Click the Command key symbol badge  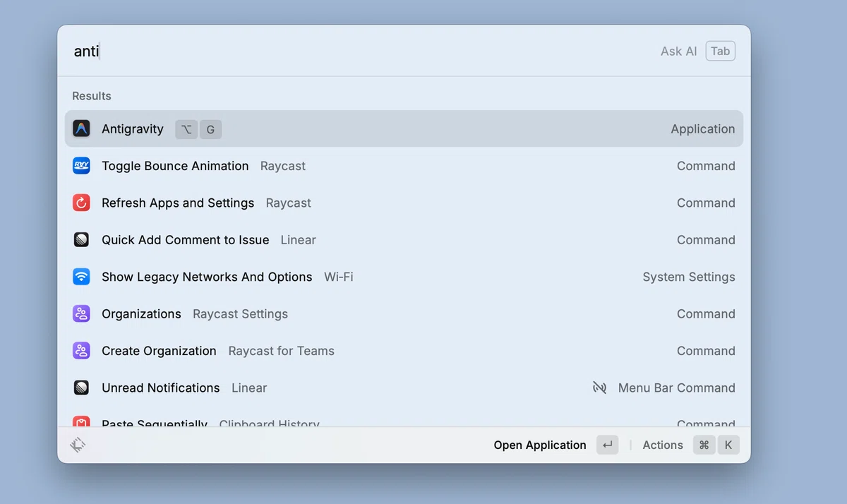pos(704,445)
